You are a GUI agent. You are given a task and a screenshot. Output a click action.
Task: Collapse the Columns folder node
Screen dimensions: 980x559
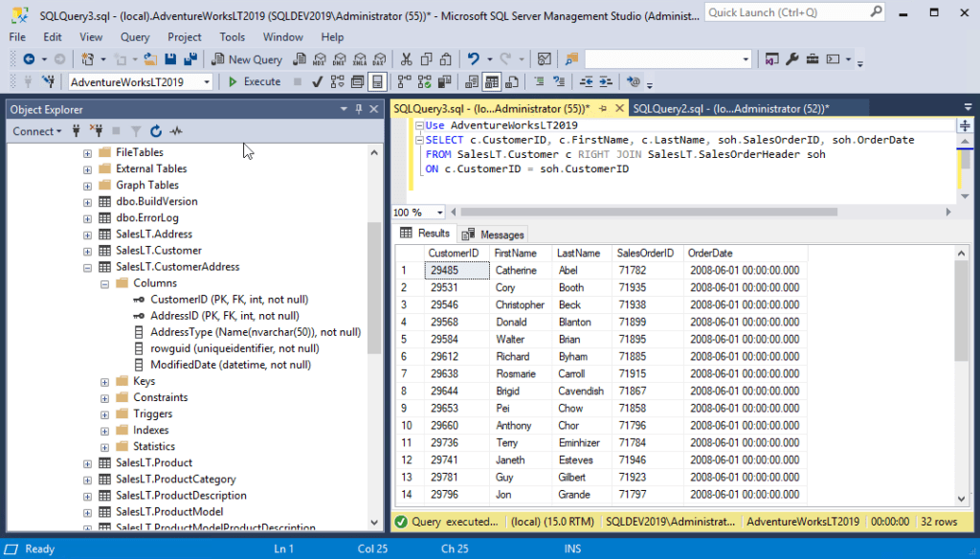105,284
